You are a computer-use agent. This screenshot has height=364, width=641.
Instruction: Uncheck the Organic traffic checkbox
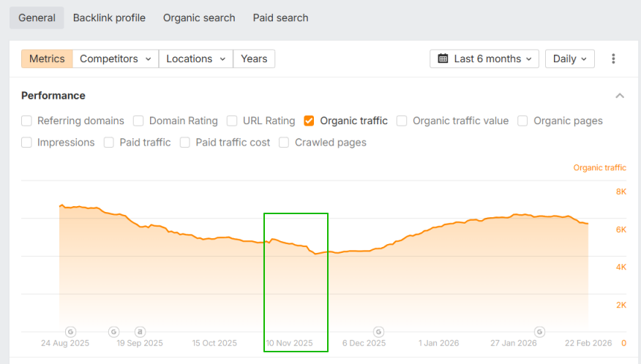(310, 121)
